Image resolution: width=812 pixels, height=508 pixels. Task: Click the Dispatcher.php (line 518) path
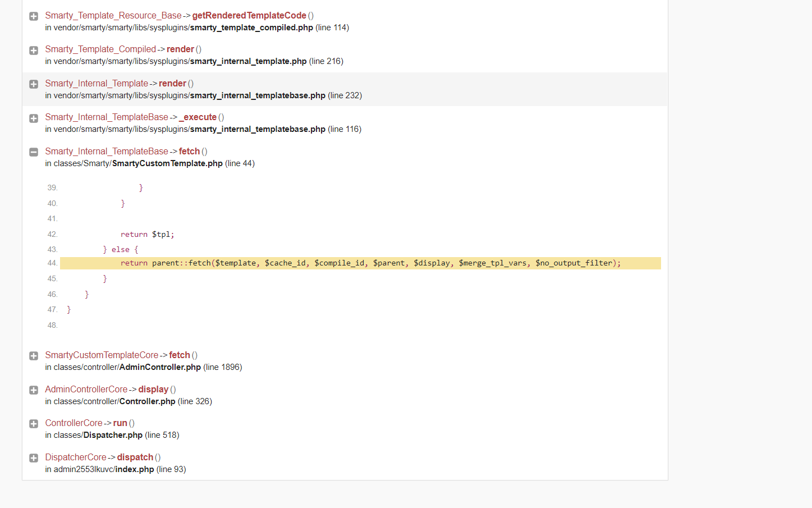pos(112,435)
